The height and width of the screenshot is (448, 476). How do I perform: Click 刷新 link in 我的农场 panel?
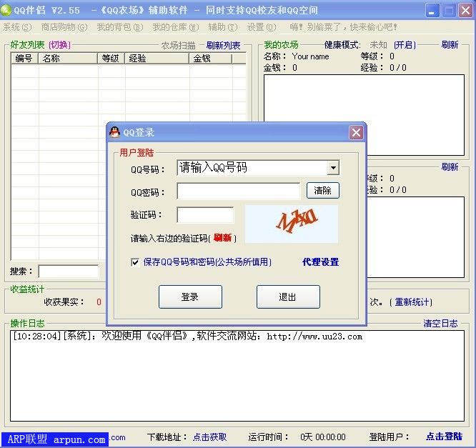450,45
